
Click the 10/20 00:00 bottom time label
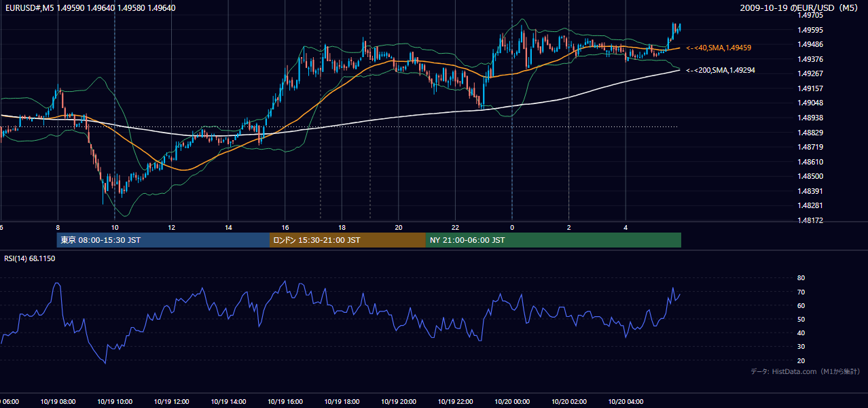coord(512,401)
